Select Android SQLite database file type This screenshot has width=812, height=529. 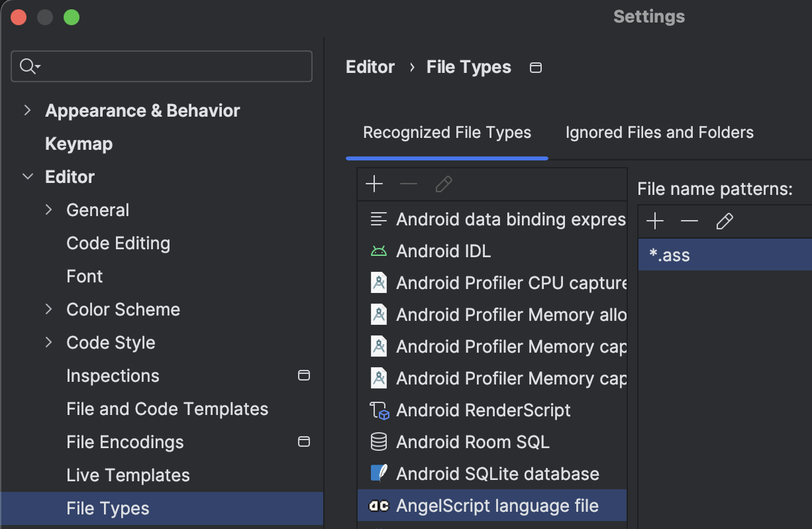492,474
